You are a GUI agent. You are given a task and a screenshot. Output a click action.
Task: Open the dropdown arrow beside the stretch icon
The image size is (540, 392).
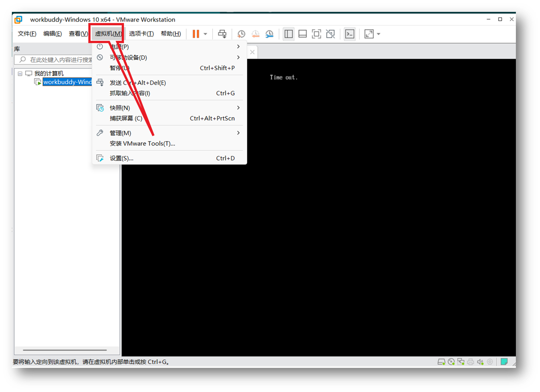click(379, 34)
